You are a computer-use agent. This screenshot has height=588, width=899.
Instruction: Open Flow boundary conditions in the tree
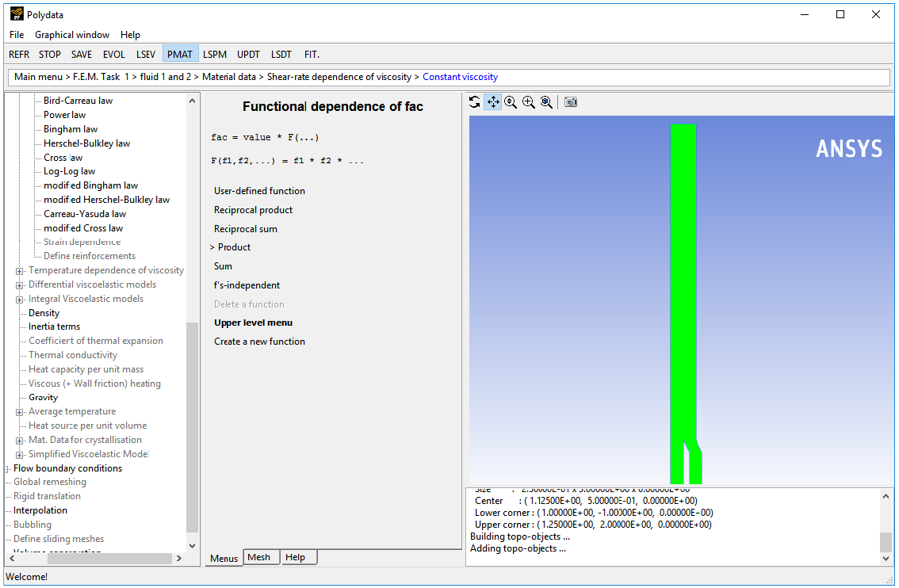(x=67, y=468)
